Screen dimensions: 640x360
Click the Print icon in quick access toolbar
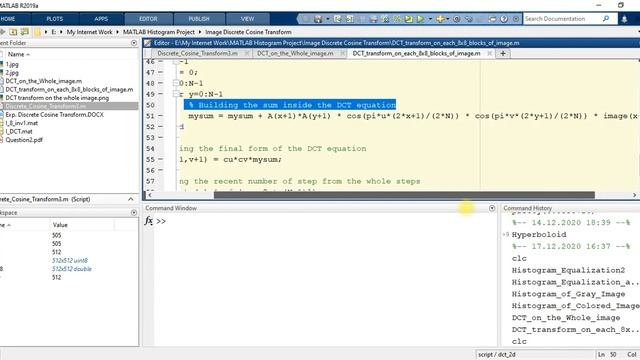click(x=374, y=19)
